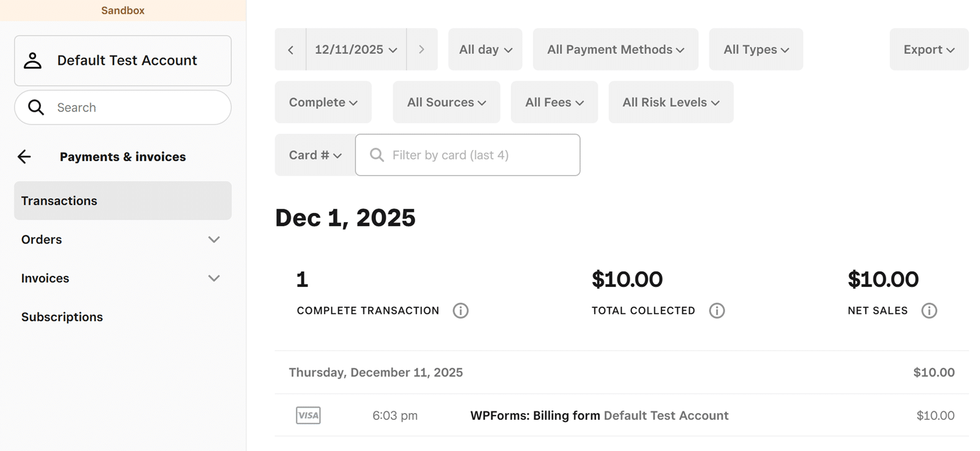980x451 pixels.
Task: Click the Export button
Action: click(928, 50)
